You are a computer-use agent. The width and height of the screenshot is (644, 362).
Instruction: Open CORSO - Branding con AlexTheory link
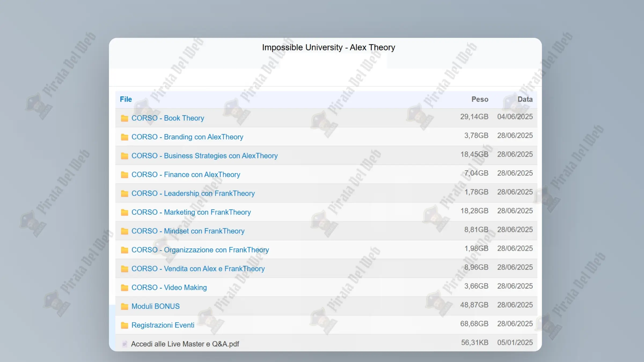point(187,137)
